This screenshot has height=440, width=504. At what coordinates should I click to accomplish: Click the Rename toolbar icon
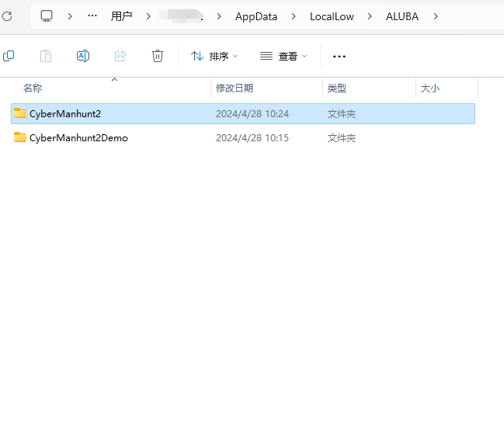click(83, 56)
